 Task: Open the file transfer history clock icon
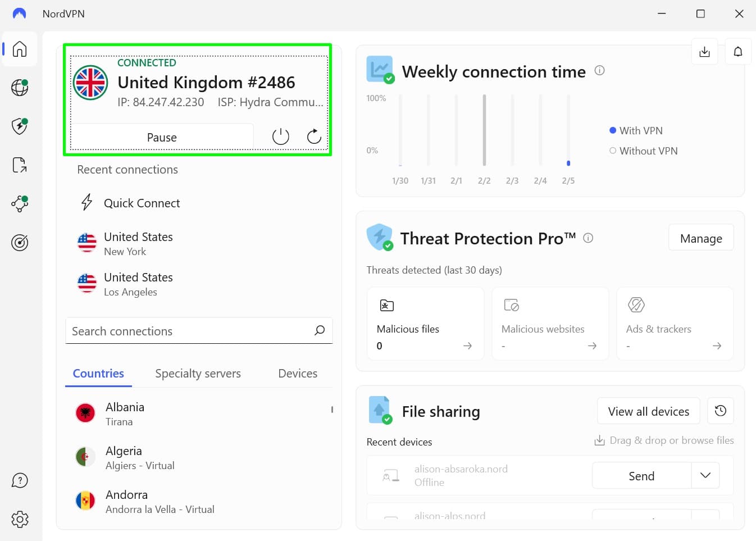click(x=721, y=411)
